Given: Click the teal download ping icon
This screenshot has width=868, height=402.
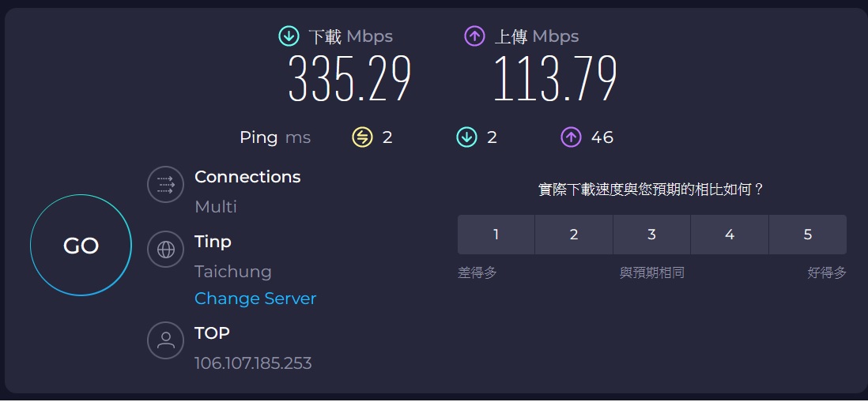Looking at the screenshot, I should [x=466, y=137].
